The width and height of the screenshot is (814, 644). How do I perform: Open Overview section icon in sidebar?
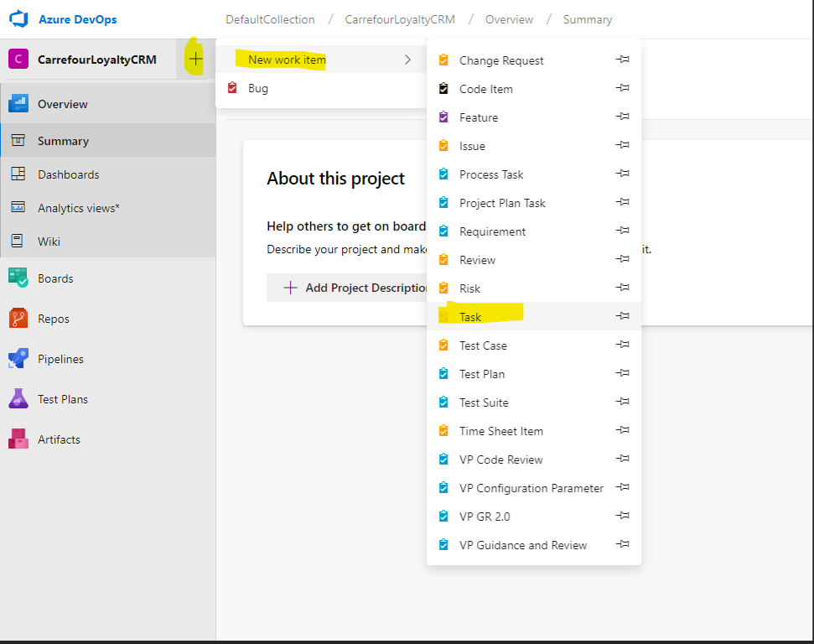pyautogui.click(x=18, y=103)
